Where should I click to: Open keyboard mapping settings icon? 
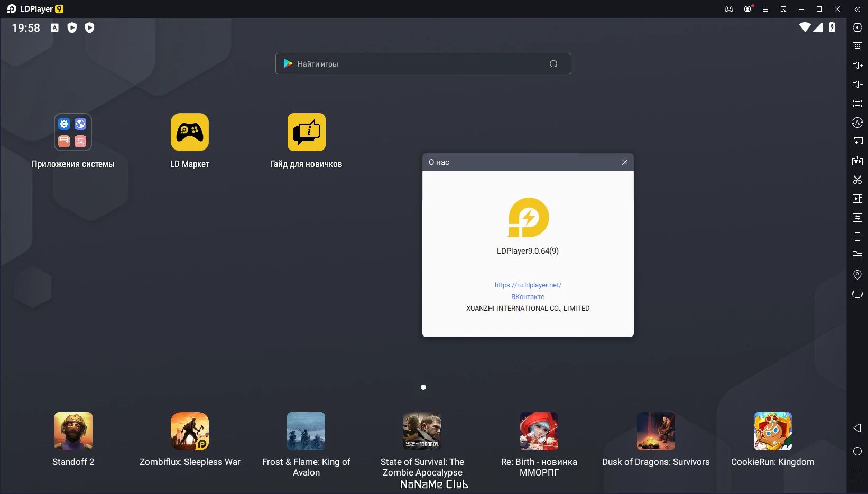[x=857, y=46]
